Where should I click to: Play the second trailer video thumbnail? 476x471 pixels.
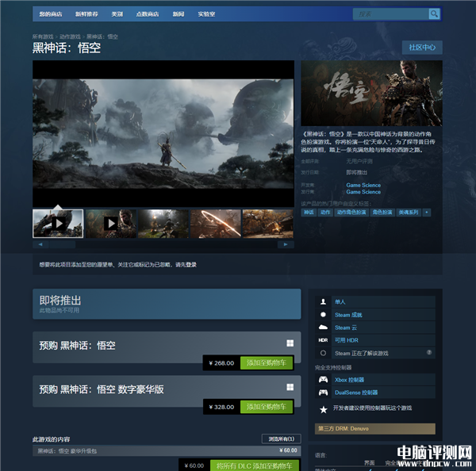click(111, 224)
